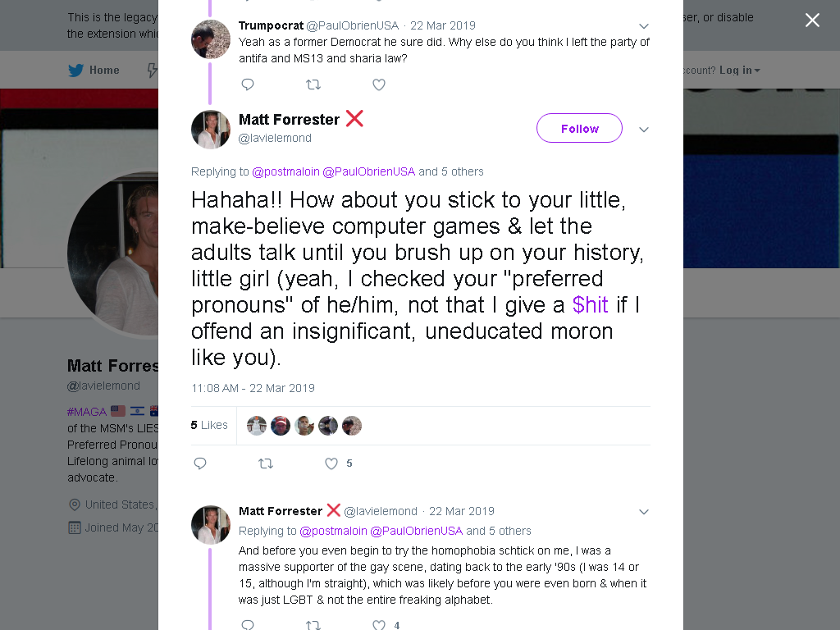The height and width of the screenshot is (630, 840).
Task: Open tweet timestamp 11:08 AM - 22 Mar 2019
Action: (x=253, y=388)
